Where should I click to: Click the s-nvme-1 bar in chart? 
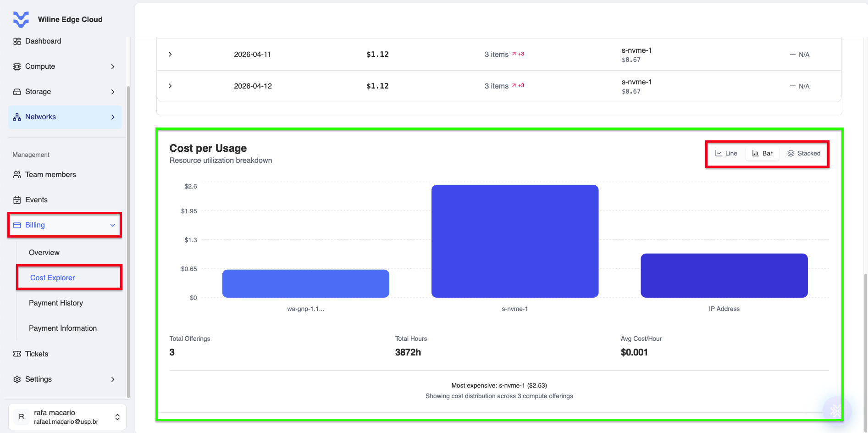pyautogui.click(x=515, y=241)
